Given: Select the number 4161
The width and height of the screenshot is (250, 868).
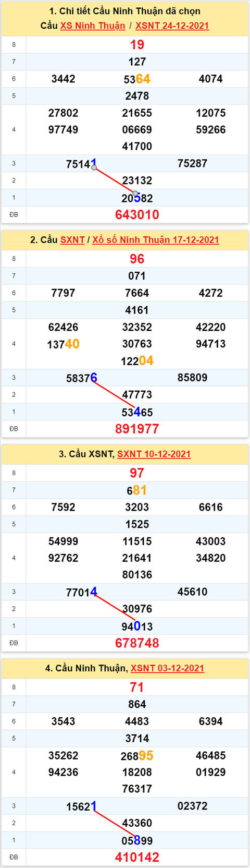Looking at the screenshot, I should pos(137,310).
